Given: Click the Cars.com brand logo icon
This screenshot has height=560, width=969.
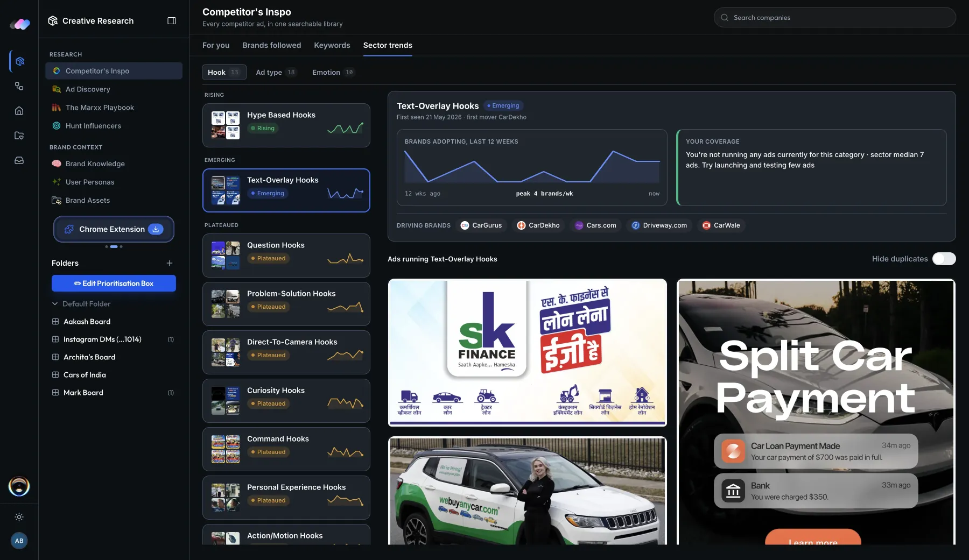Looking at the screenshot, I should tap(579, 225).
